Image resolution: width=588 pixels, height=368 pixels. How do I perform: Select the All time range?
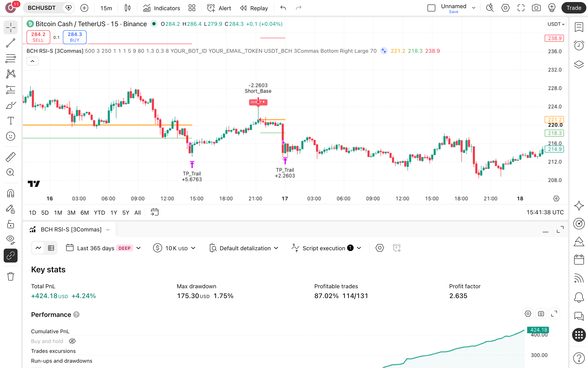[138, 212]
